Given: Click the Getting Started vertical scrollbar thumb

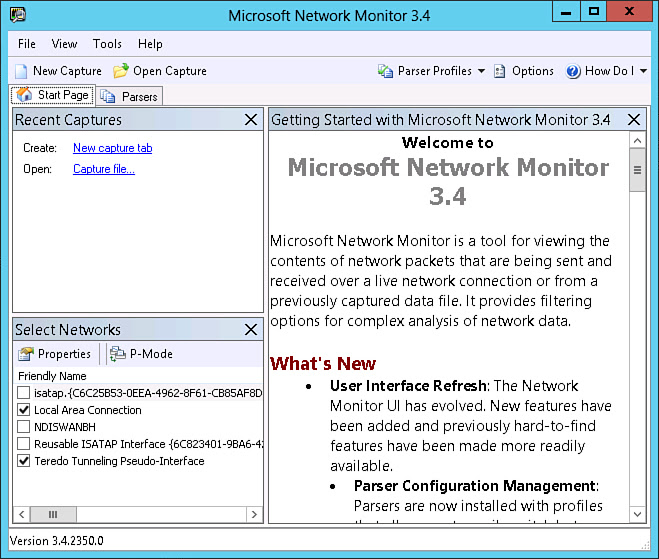Looking at the screenshot, I should tap(637, 170).
